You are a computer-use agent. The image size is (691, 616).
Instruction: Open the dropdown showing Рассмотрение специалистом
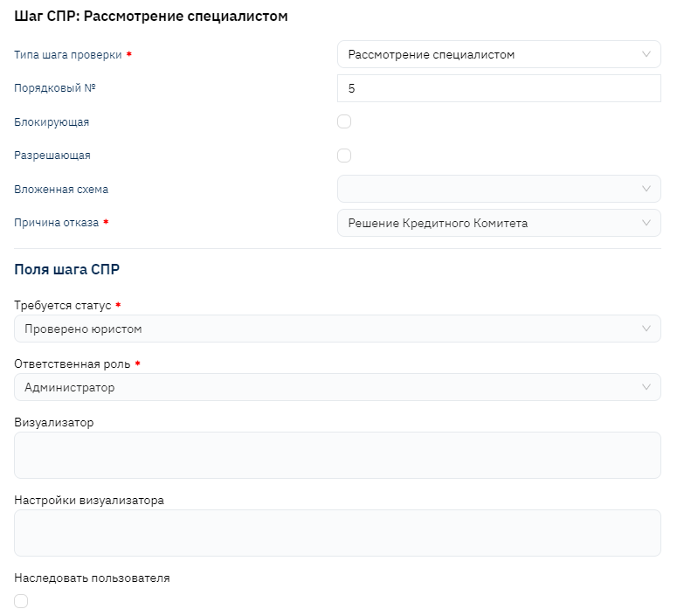pos(489,54)
